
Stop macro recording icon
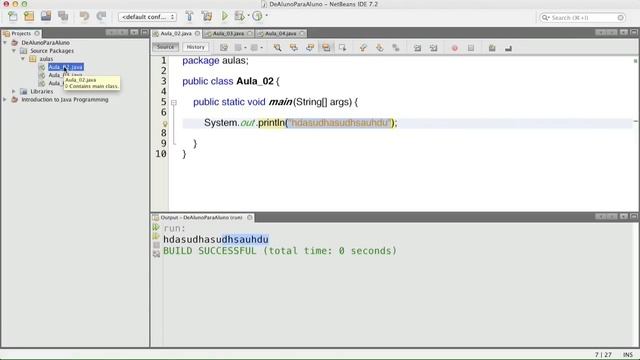[x=471, y=48]
